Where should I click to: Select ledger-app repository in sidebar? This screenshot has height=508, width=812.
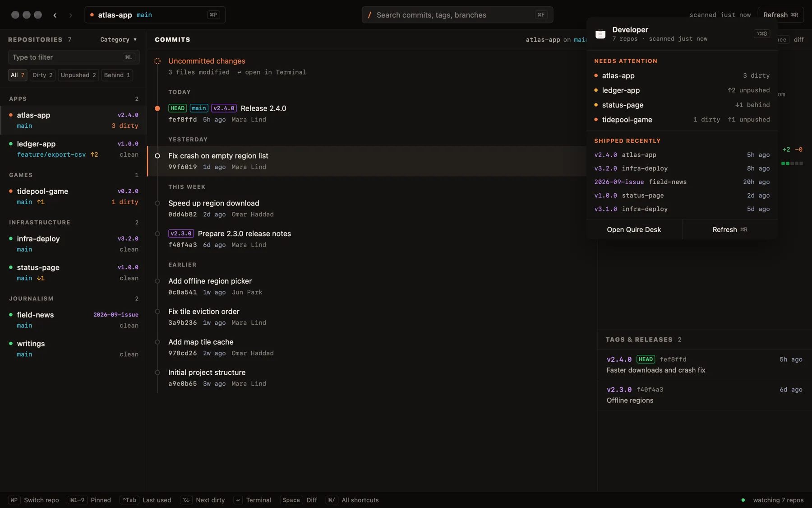(x=74, y=149)
